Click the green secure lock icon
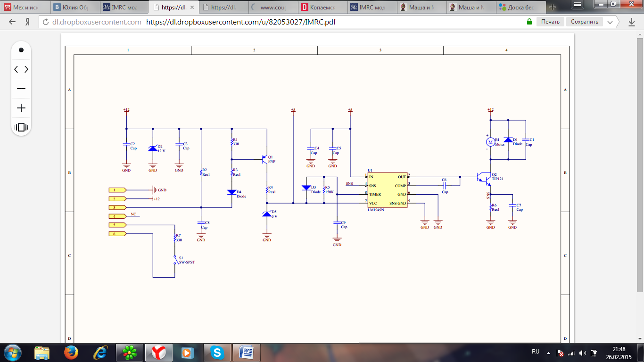The image size is (644, 362). tap(529, 22)
